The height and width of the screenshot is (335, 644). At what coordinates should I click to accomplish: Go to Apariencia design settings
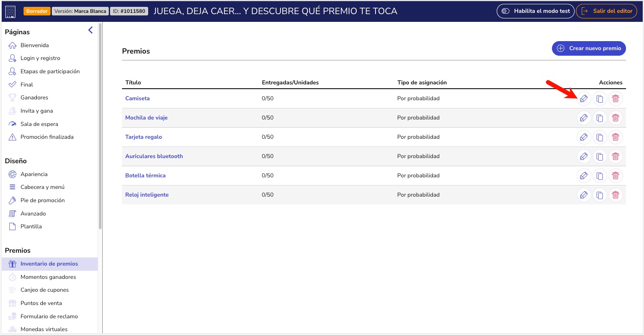[34, 174]
